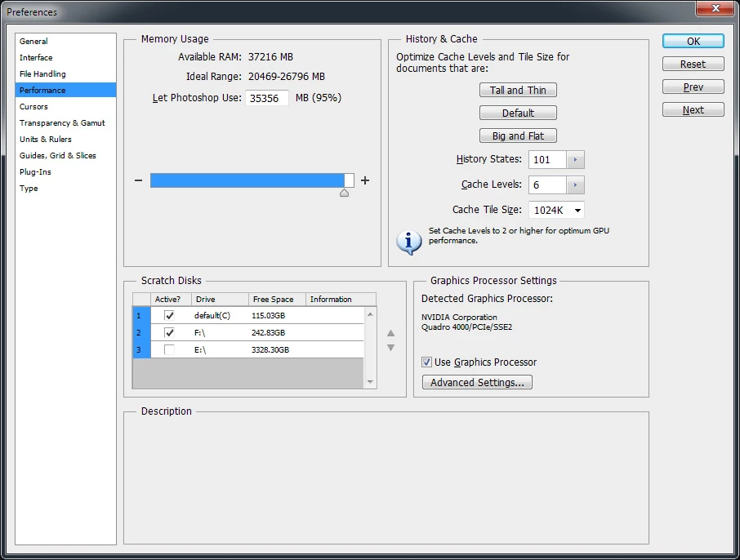Image resolution: width=740 pixels, height=560 pixels.
Task: Click the F:\ drive name
Action: coord(199,332)
